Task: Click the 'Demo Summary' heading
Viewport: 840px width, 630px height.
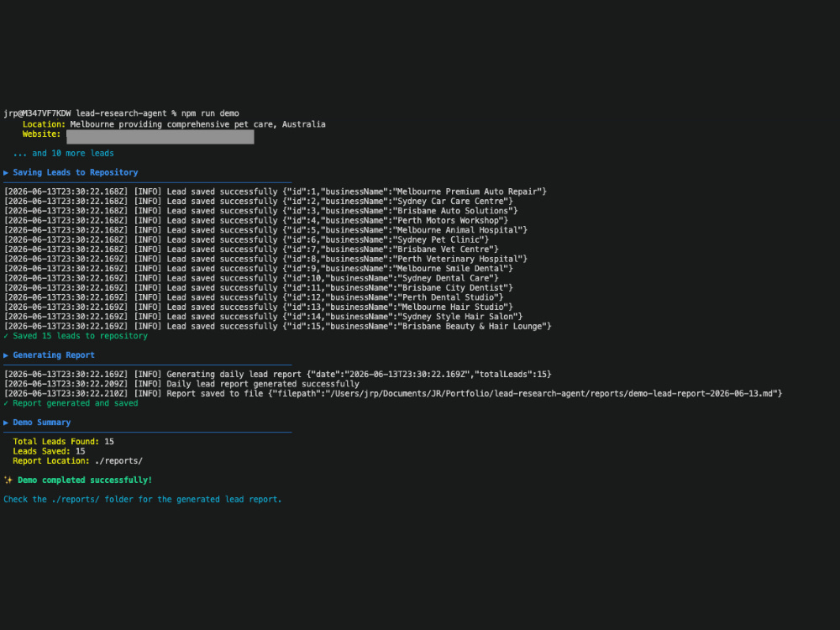Action: [42, 423]
